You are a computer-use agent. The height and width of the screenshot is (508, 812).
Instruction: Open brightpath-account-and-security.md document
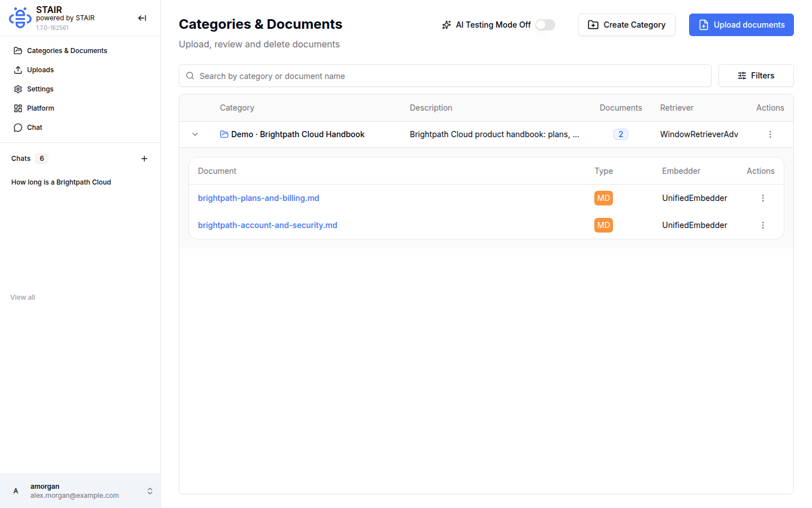(x=268, y=225)
